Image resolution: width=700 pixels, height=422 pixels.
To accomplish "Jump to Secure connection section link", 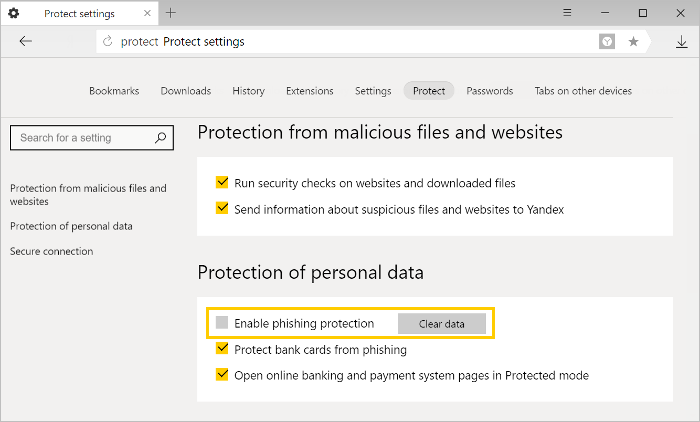I will [x=52, y=251].
